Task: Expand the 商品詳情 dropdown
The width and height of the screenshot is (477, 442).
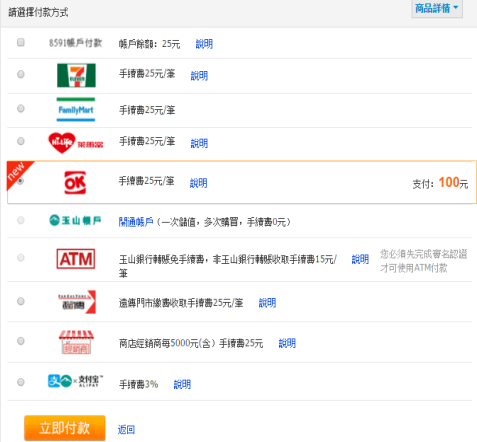Action: (437, 8)
